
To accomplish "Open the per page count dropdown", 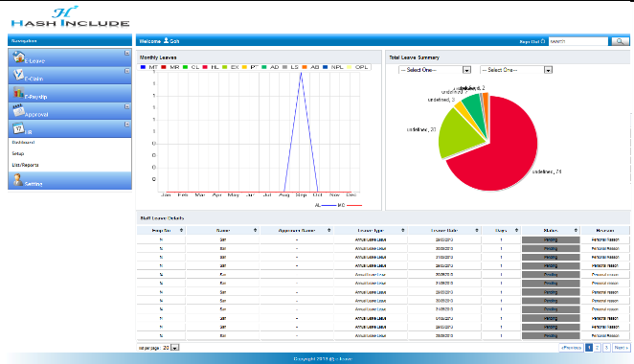I will click(174, 348).
